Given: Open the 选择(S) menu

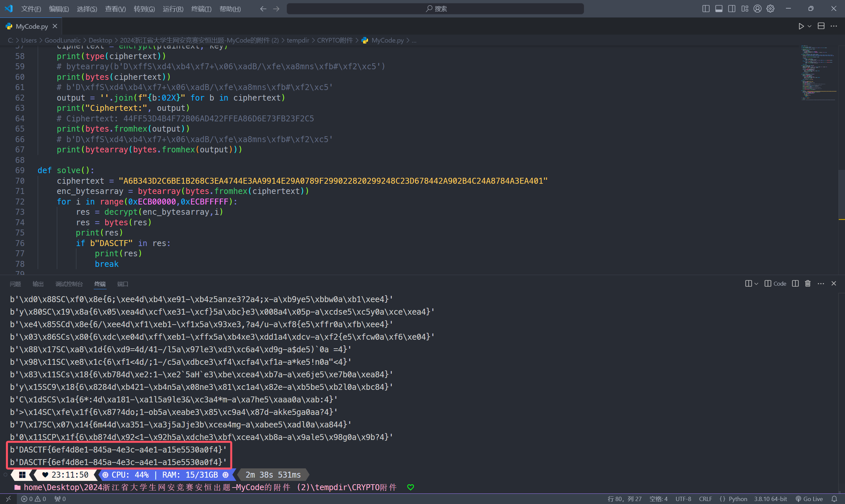Looking at the screenshot, I should [x=87, y=9].
